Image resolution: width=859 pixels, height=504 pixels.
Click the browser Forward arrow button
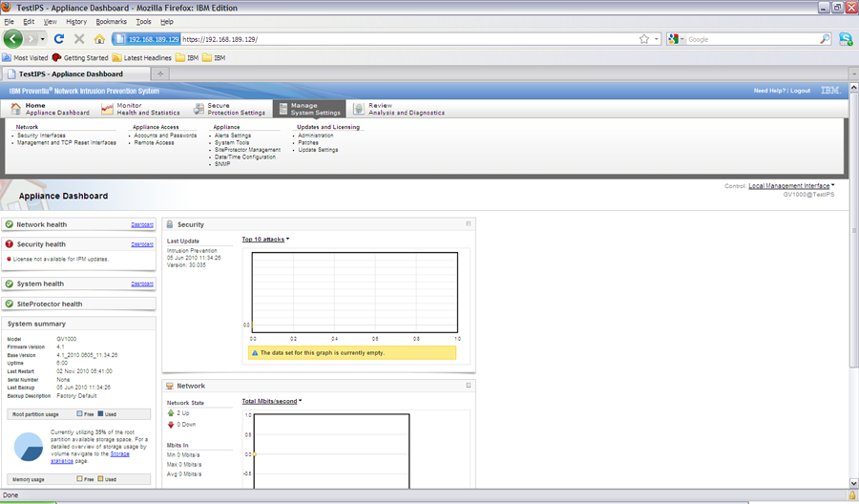(31, 39)
